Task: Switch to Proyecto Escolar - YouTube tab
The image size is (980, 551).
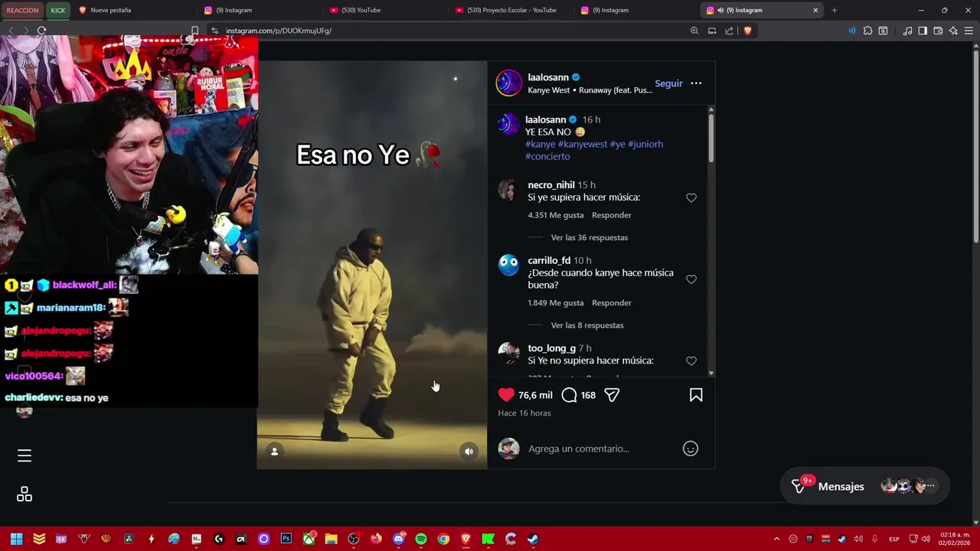Action: click(511, 10)
